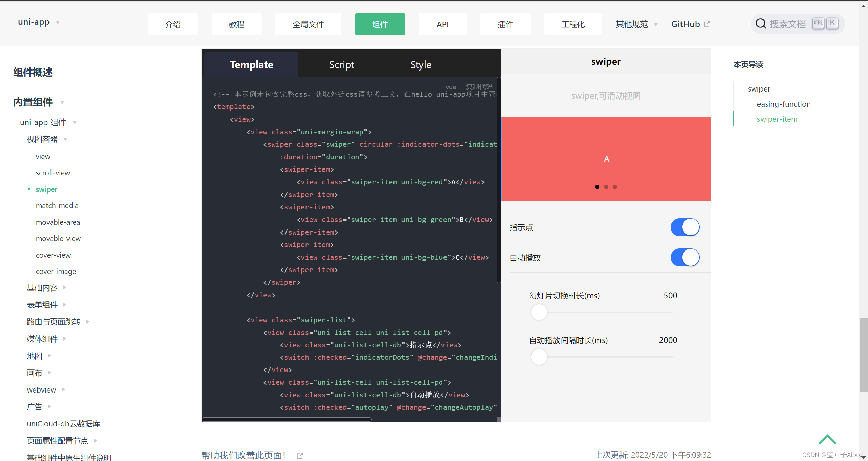The height and width of the screenshot is (461, 868).
Task: Click the 搜索文档 search input field
Action: [787, 24]
